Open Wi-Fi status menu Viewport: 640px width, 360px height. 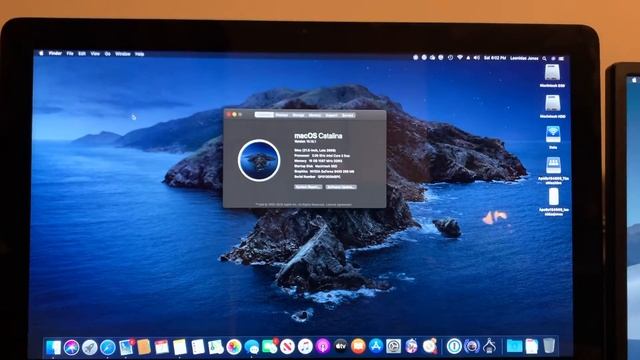(460, 58)
